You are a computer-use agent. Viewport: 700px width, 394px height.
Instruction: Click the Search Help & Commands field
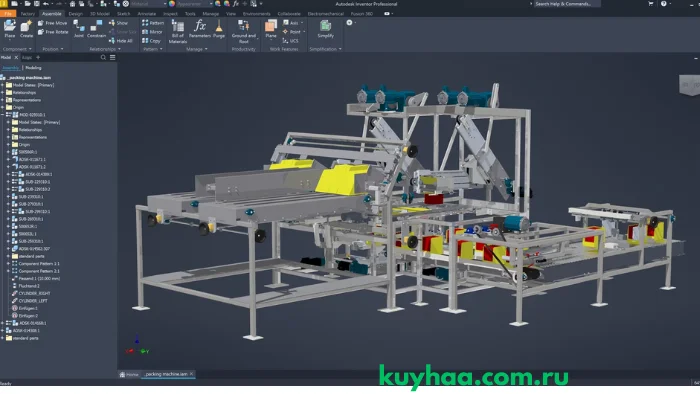[x=566, y=4]
